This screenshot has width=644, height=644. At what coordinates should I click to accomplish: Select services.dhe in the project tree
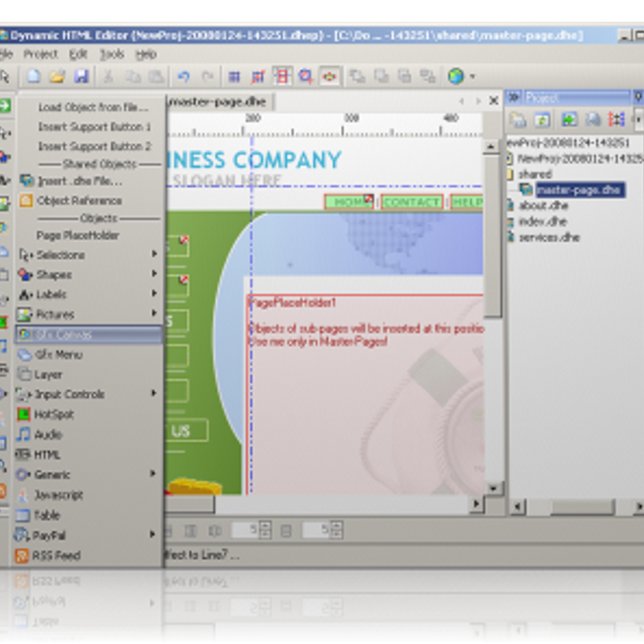coord(548,237)
